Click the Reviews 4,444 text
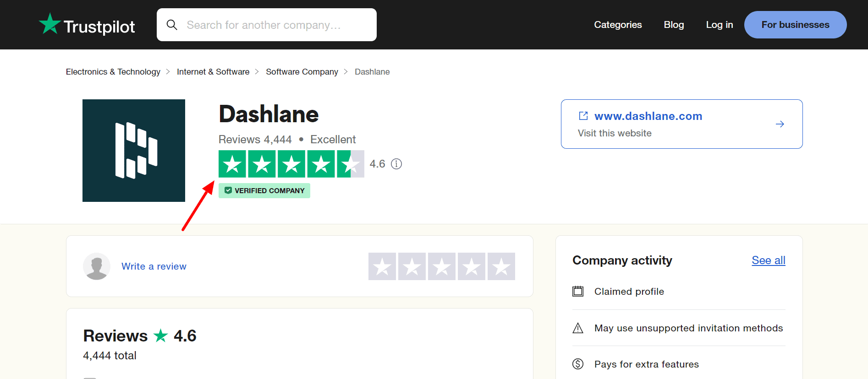The image size is (868, 379). point(255,140)
